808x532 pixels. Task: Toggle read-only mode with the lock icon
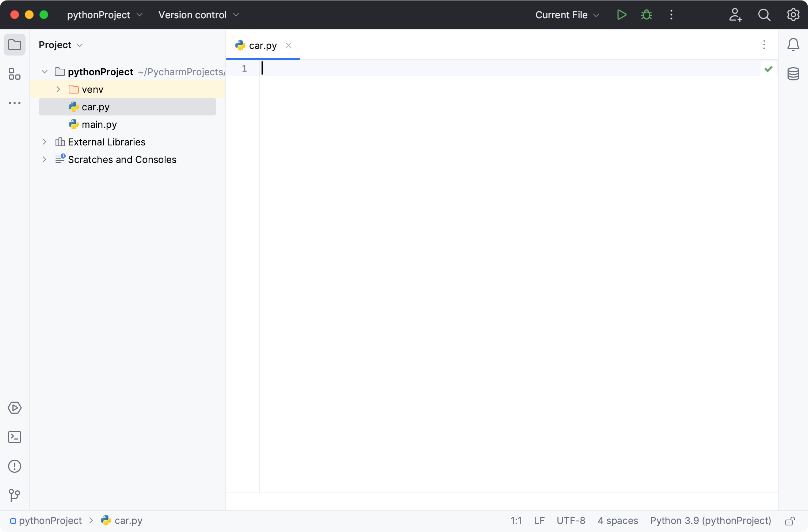(x=790, y=520)
